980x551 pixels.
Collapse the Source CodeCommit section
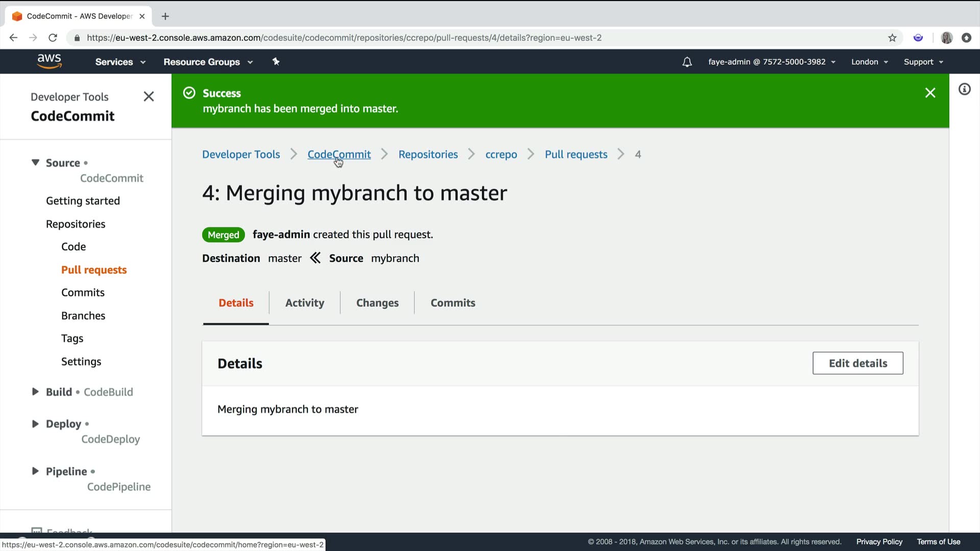click(35, 163)
